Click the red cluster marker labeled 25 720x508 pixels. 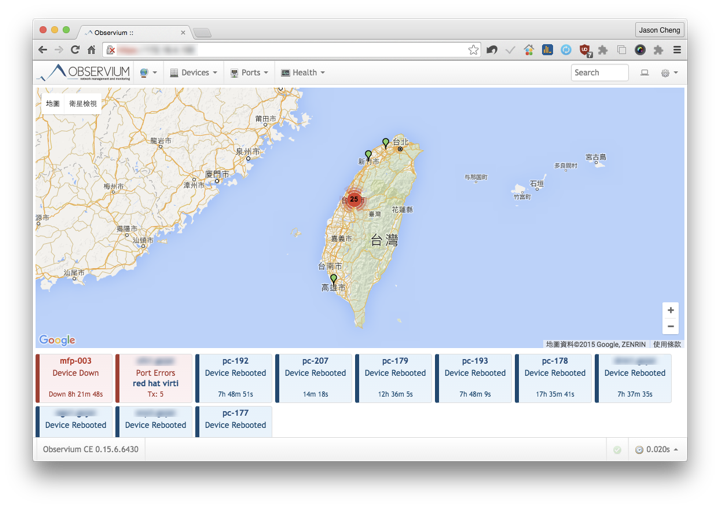click(354, 199)
